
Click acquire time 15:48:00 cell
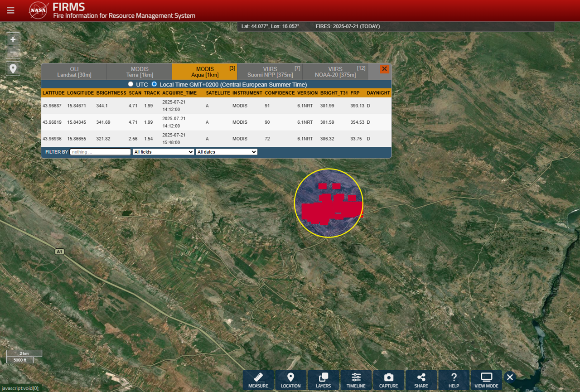point(174,139)
